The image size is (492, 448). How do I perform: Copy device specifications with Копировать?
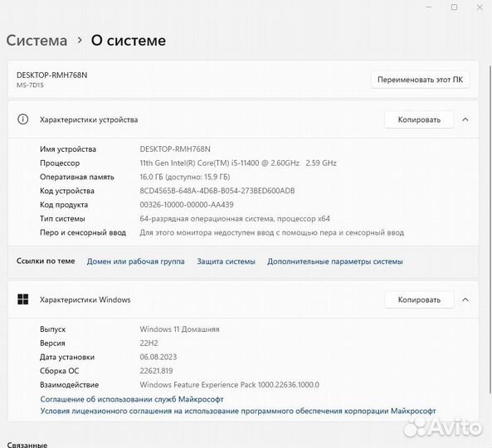419,119
